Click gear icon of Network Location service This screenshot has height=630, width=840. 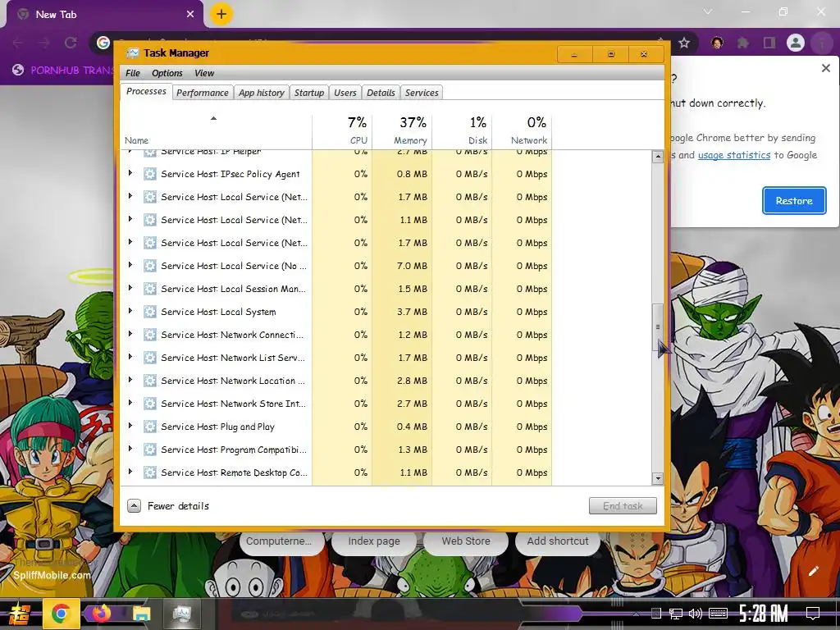point(150,381)
